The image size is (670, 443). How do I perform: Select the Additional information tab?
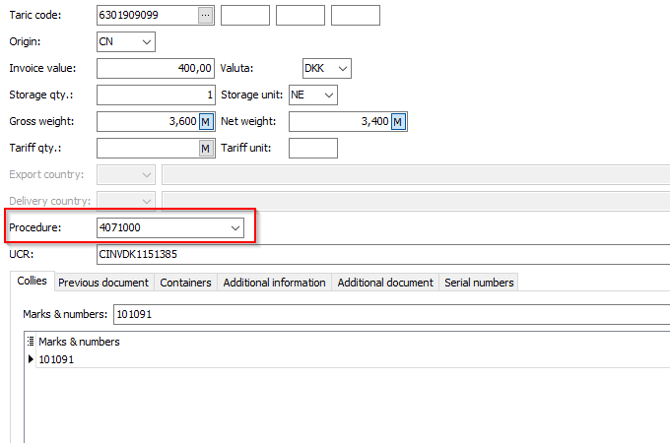274,283
